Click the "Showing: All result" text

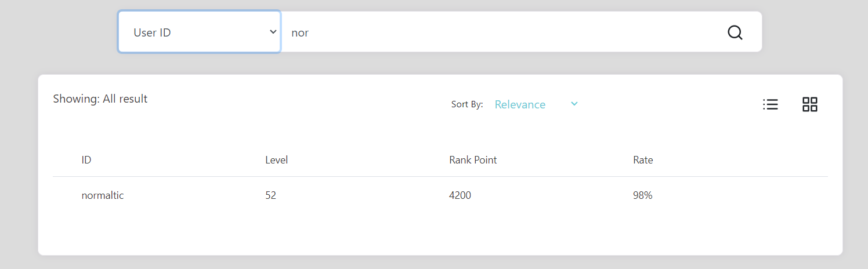pyautogui.click(x=100, y=99)
